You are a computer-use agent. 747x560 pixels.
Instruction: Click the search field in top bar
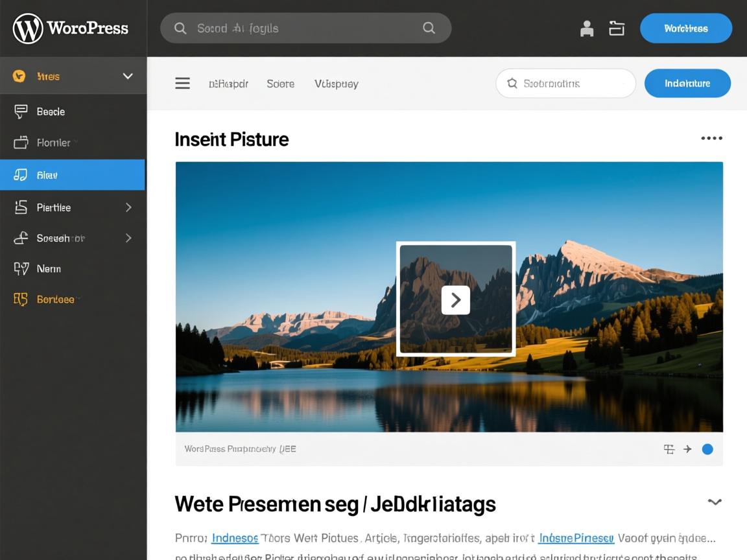[x=305, y=29]
